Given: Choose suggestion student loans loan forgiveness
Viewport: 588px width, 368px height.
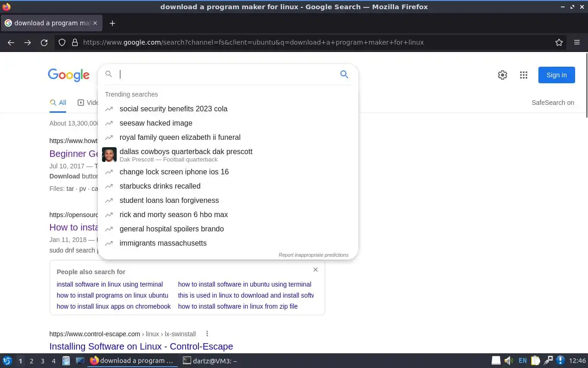Looking at the screenshot, I should (x=228, y=200).
